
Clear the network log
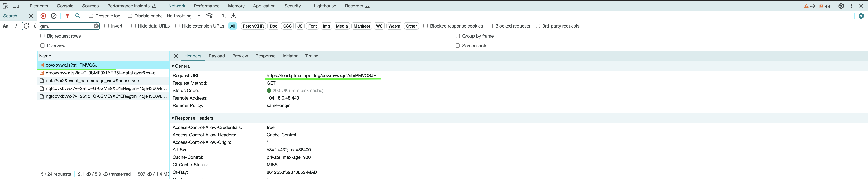[54, 16]
